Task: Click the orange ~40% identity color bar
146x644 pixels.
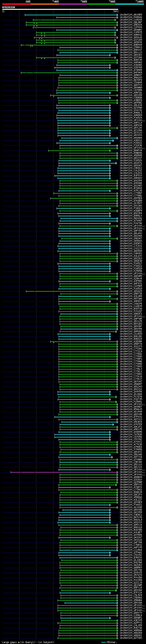Action: (x=45, y=4)
